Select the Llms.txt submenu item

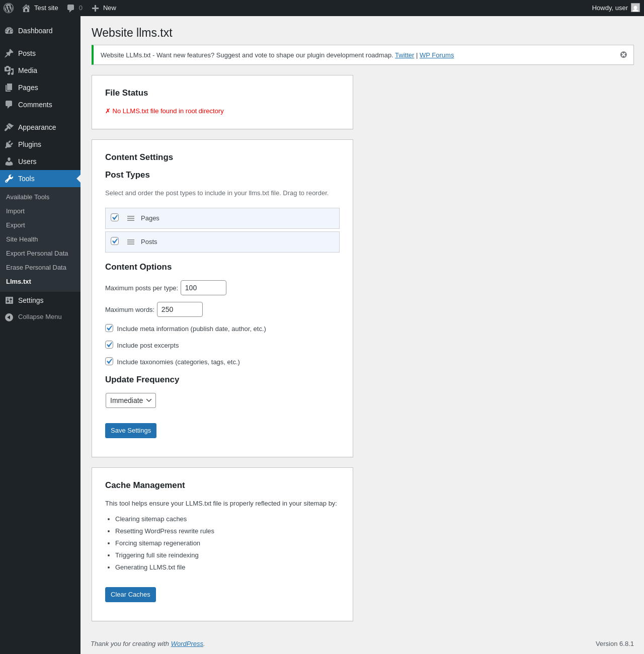click(x=19, y=282)
